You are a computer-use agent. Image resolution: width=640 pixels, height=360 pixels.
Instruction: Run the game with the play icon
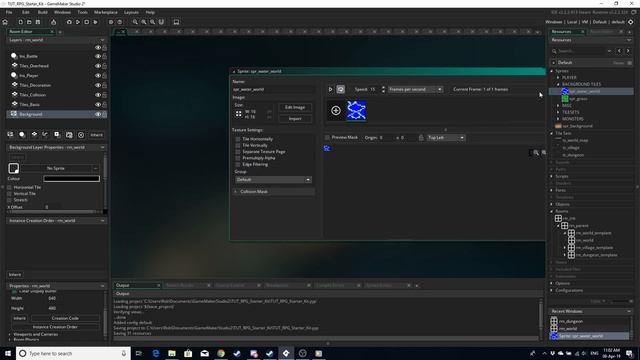pyautogui.click(x=78, y=22)
